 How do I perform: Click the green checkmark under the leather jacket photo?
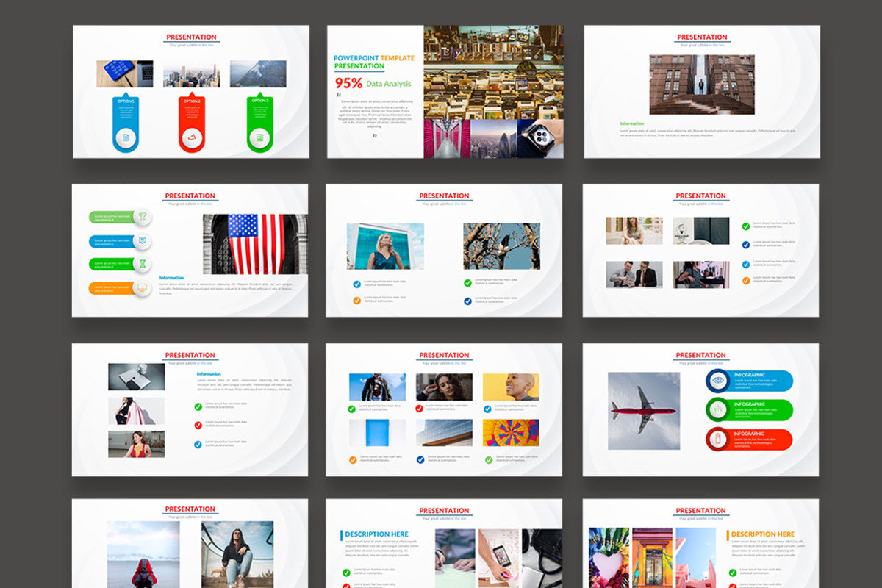pyautogui.click(x=352, y=409)
